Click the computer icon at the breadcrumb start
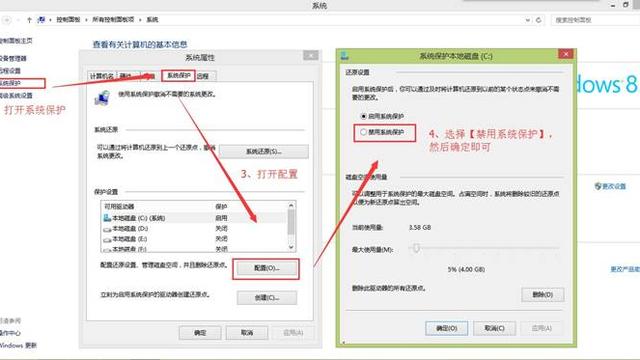This screenshot has height=360, width=640. point(41,20)
